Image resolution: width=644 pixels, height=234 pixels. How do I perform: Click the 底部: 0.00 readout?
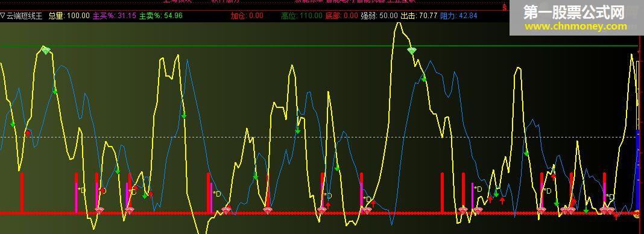click(x=342, y=16)
